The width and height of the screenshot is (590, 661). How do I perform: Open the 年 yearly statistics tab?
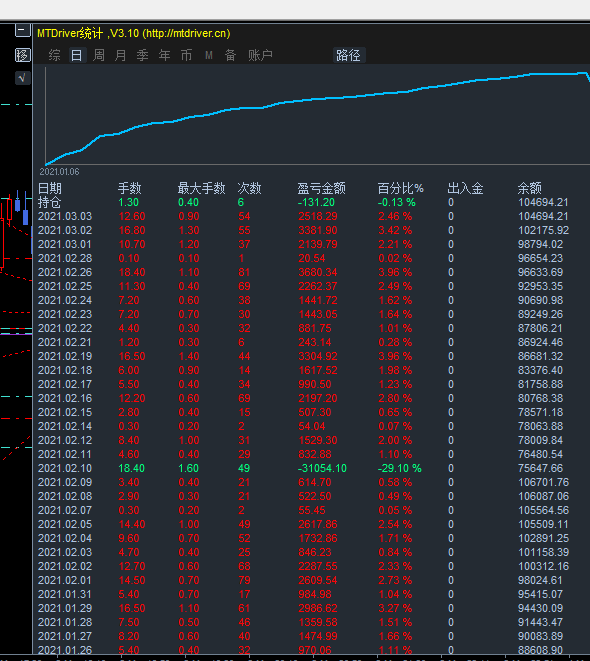[x=164, y=55]
